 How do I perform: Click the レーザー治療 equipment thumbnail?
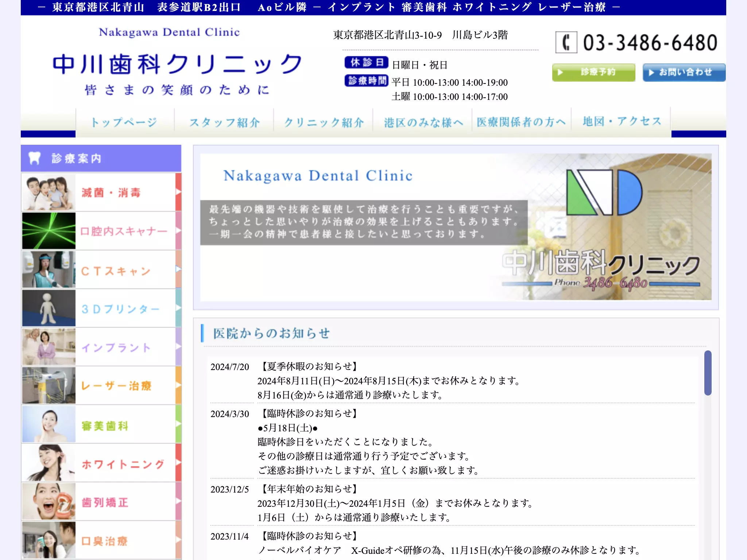coord(49,385)
